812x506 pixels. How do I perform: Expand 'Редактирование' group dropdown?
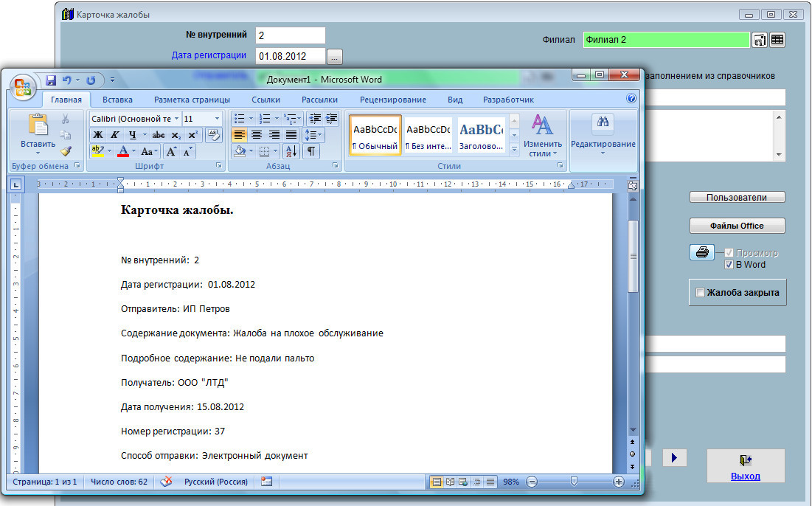(603, 134)
